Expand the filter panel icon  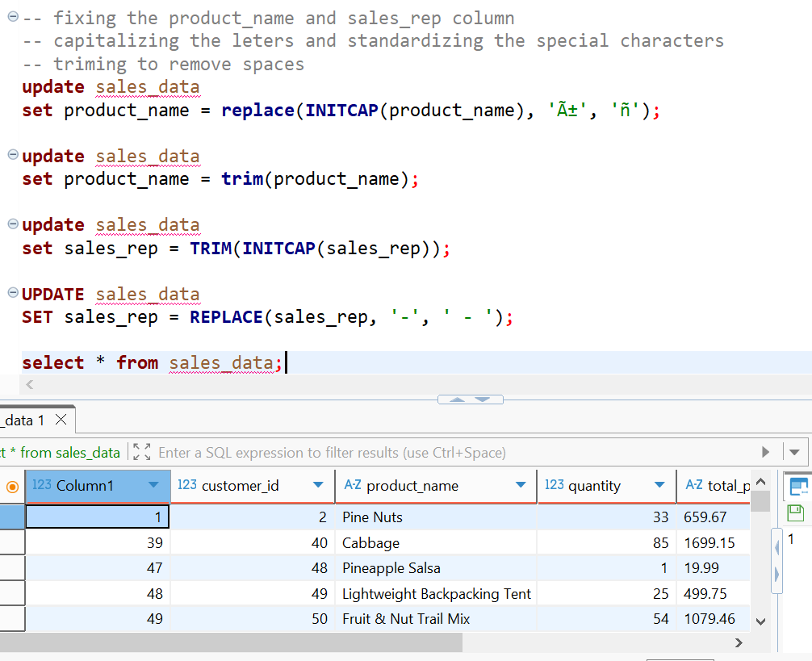141,452
